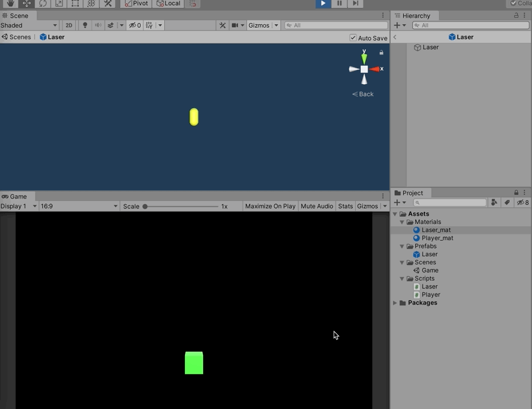Switch to the Scene tab
Image resolution: width=532 pixels, height=409 pixels.
point(19,15)
